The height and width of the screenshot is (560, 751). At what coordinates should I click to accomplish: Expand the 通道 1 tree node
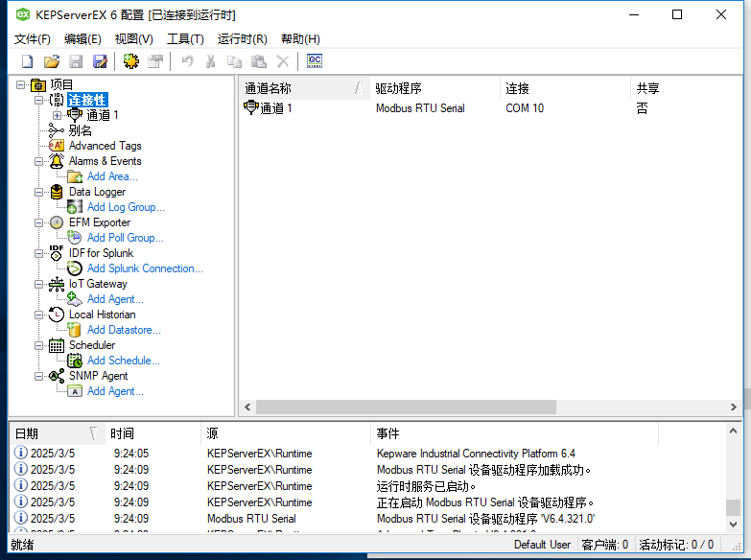click(57, 115)
